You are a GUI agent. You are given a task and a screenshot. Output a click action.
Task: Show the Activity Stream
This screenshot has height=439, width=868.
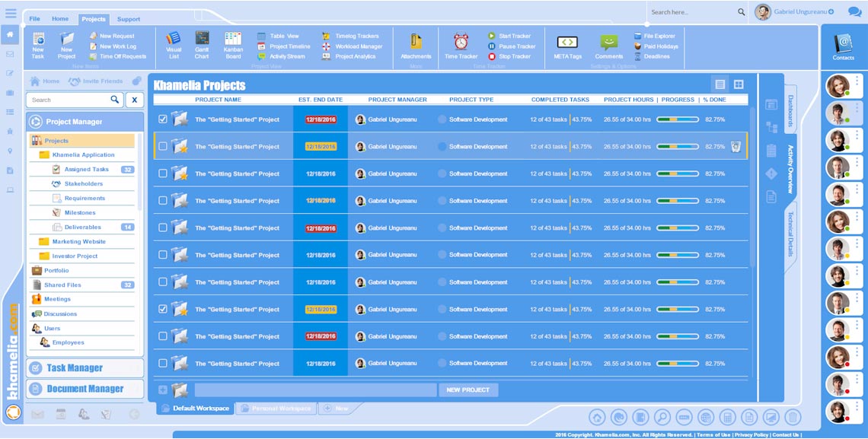click(281, 56)
